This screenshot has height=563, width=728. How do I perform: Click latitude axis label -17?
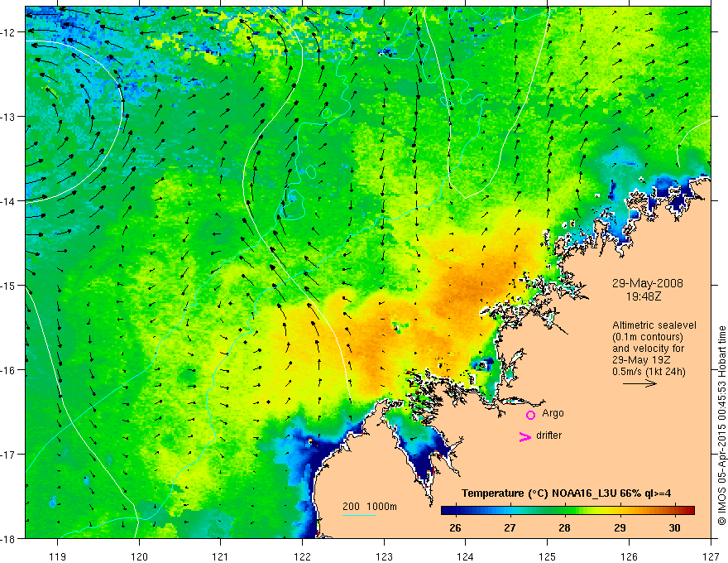click(8, 455)
